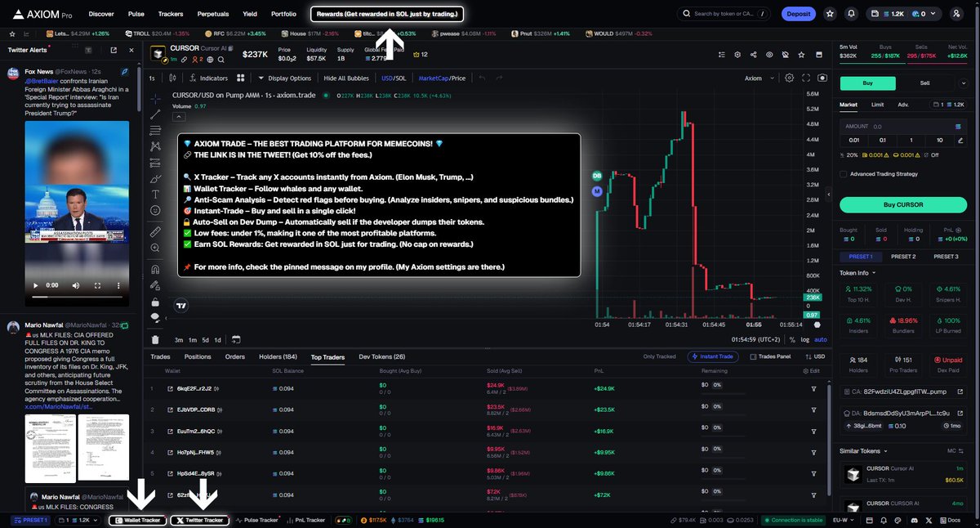Open the user account profile icon
This screenshot has width=980, height=528.
pyautogui.click(x=957, y=14)
